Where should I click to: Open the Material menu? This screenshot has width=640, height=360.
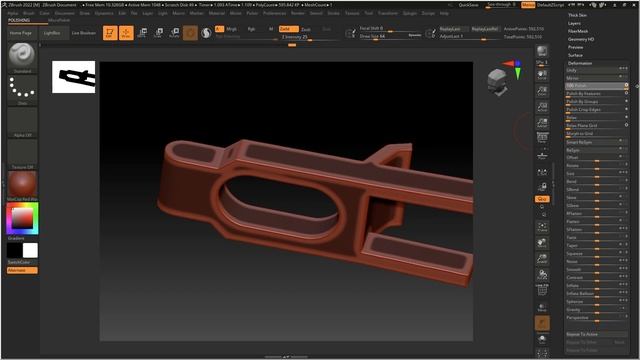[216, 13]
